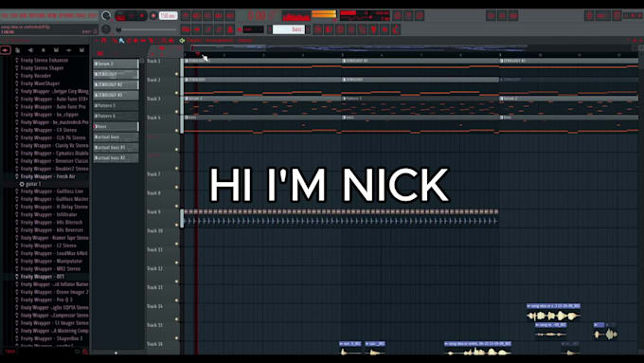Select the Serum 2 pattern in picker
The image size is (644, 363).
(x=116, y=64)
